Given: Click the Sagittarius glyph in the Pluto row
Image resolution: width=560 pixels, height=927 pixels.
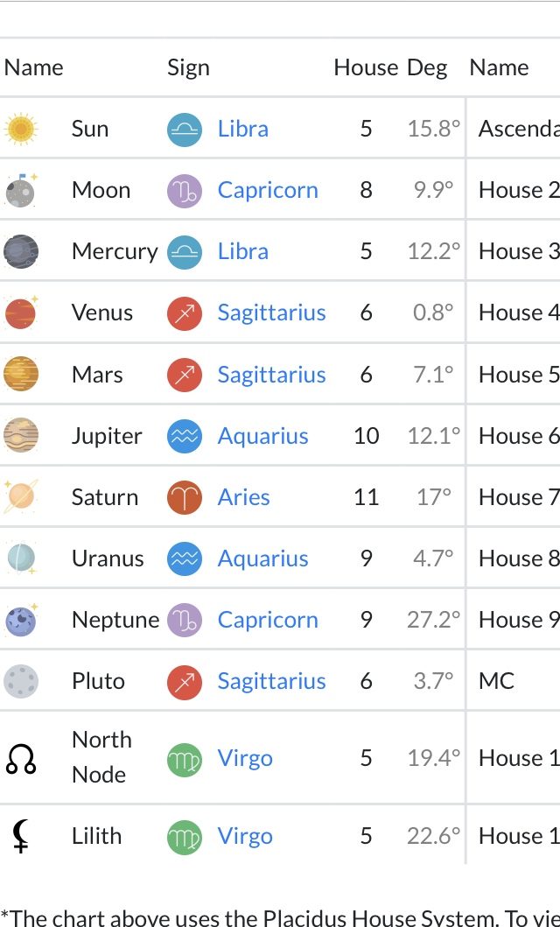Looking at the screenshot, I should click(185, 681).
